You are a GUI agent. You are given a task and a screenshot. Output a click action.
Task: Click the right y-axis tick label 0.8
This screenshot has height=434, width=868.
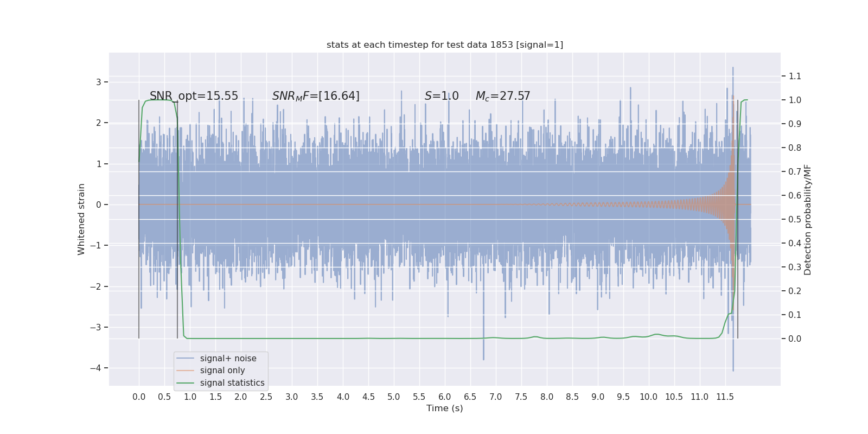(x=795, y=148)
